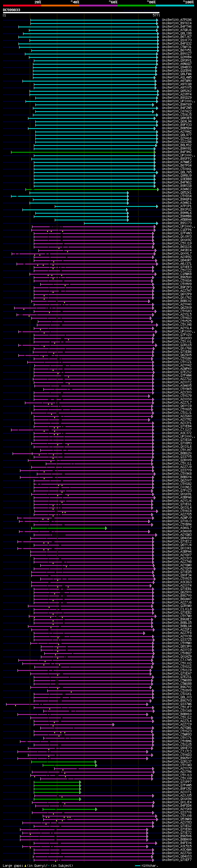This screenshot has width=197, height=868.
Task: Select label UniRef100_Q2R137
Action: click(177, 761)
